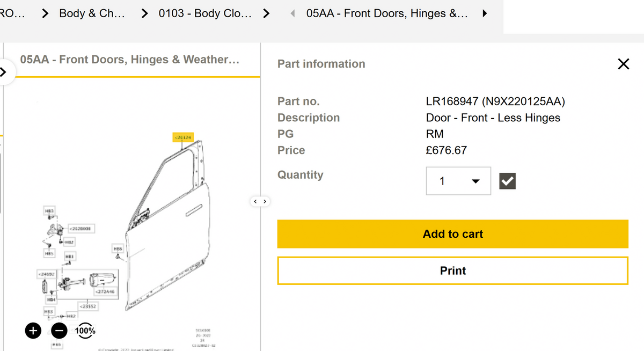Go to previous section using left triangle
644x351 pixels.
(x=292, y=13)
